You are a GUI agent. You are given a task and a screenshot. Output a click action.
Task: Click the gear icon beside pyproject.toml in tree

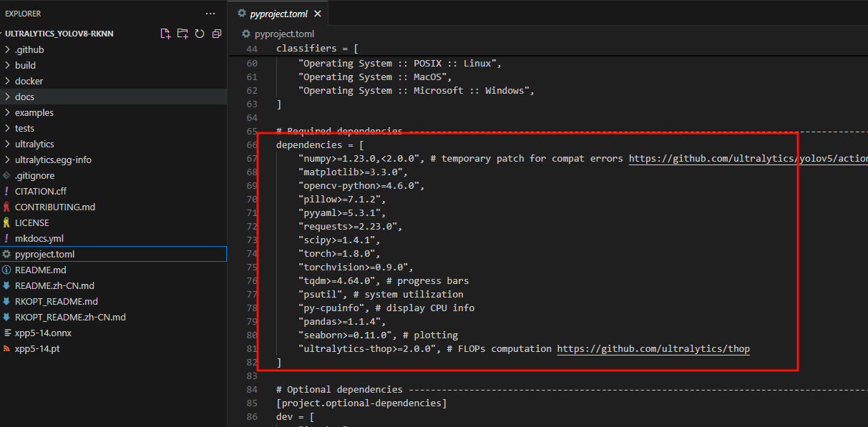pyautogui.click(x=6, y=254)
